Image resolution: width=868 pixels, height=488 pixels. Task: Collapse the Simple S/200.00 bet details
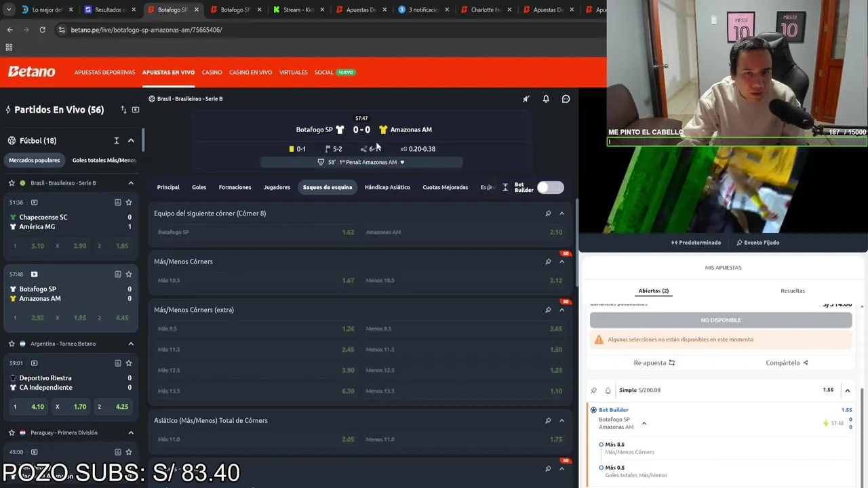pos(847,390)
